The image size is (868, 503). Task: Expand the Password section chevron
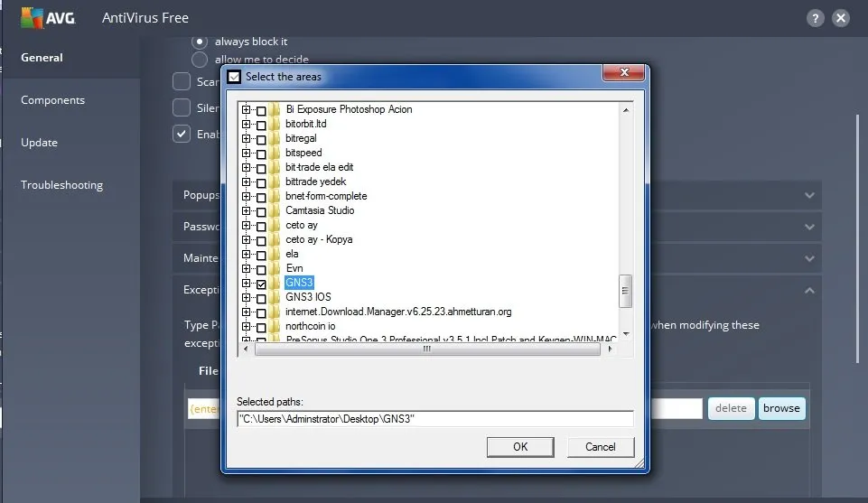(809, 227)
